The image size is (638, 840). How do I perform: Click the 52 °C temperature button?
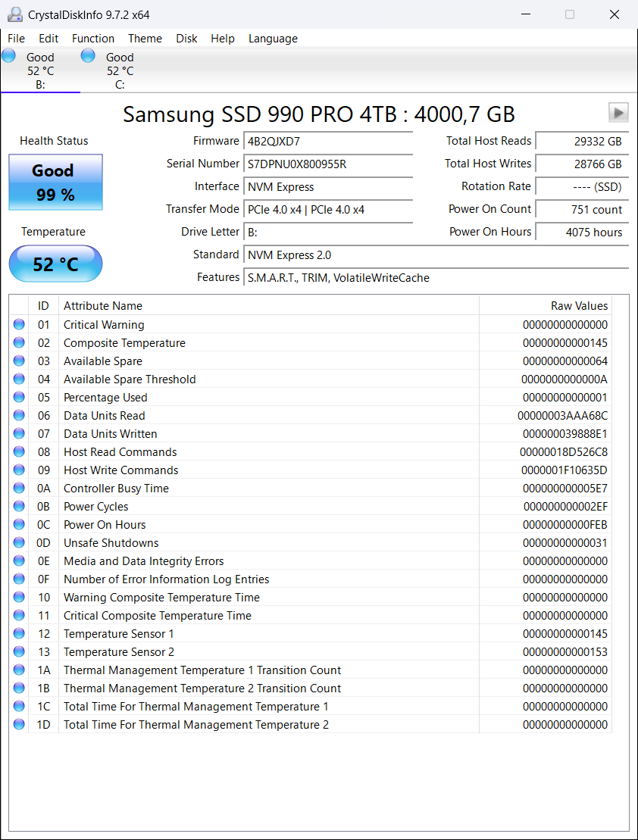point(55,264)
